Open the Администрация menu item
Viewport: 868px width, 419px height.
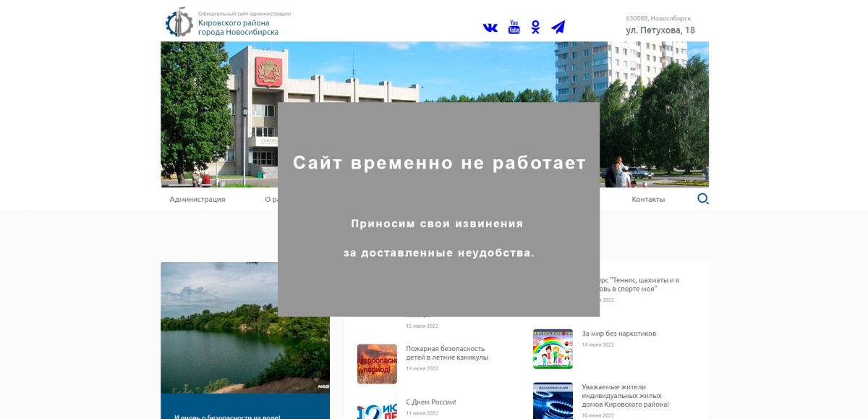coord(197,199)
